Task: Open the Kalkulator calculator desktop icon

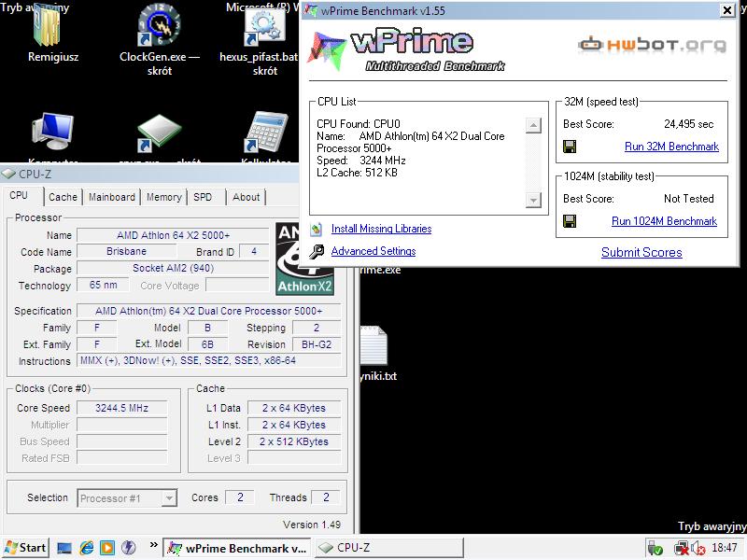Action: [x=267, y=132]
